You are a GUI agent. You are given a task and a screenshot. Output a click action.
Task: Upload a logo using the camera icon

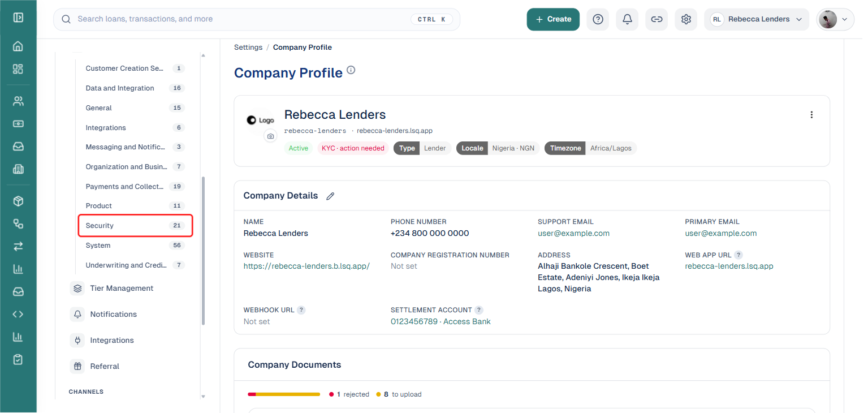[270, 136]
